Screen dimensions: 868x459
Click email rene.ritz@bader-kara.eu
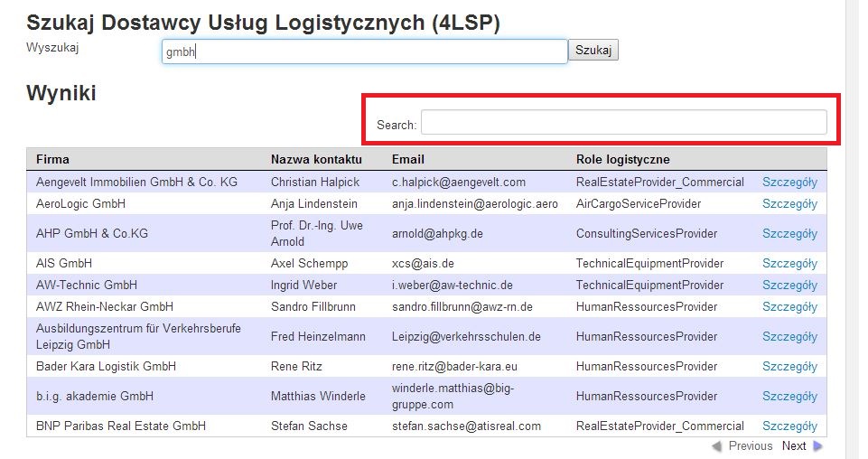(x=454, y=367)
